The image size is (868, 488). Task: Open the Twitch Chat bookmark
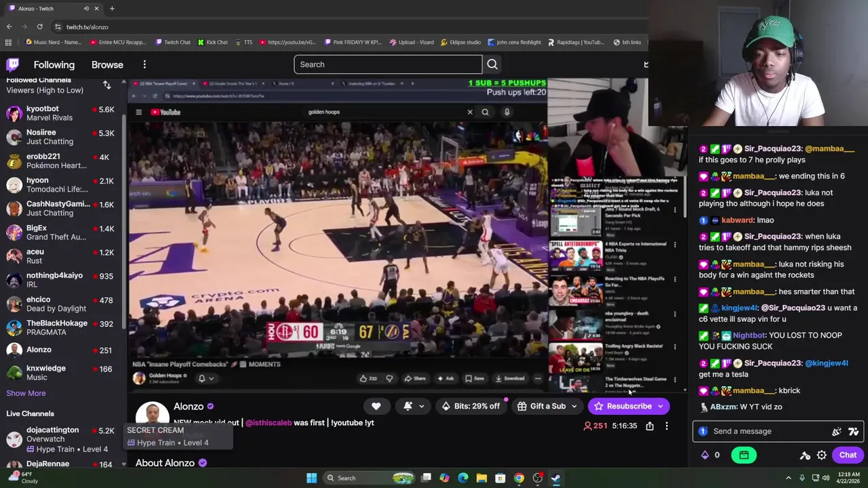tap(173, 42)
